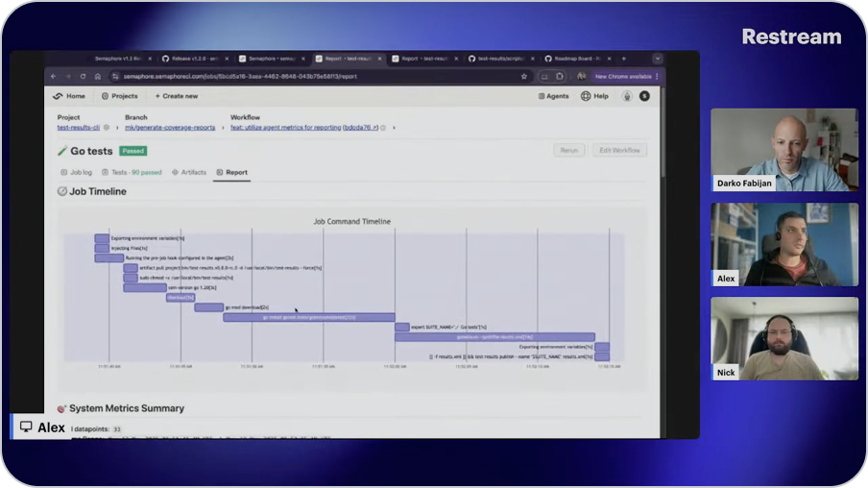This screenshot has height=488, width=868.
Task: Switch to the Artifacts tab
Action: coord(189,172)
